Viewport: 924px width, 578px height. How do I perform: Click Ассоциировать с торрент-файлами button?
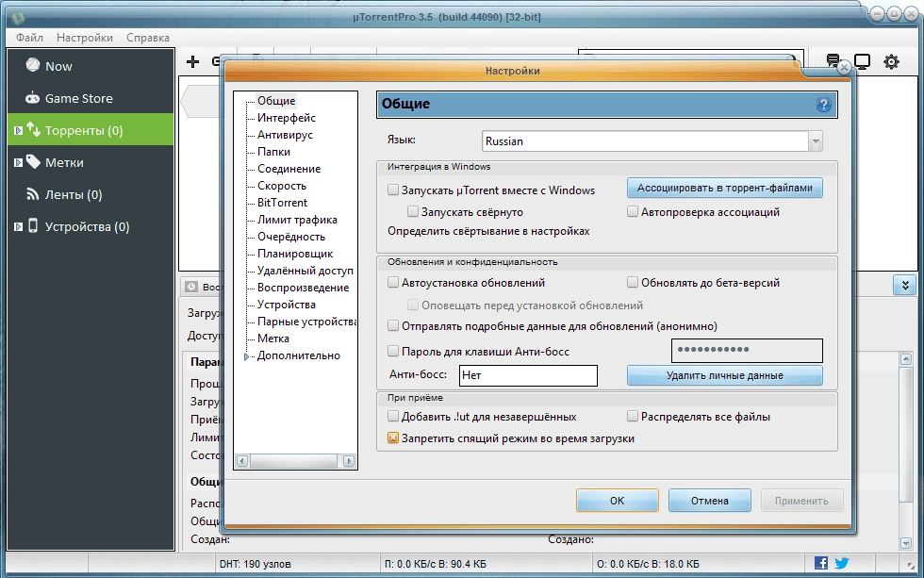pos(725,188)
